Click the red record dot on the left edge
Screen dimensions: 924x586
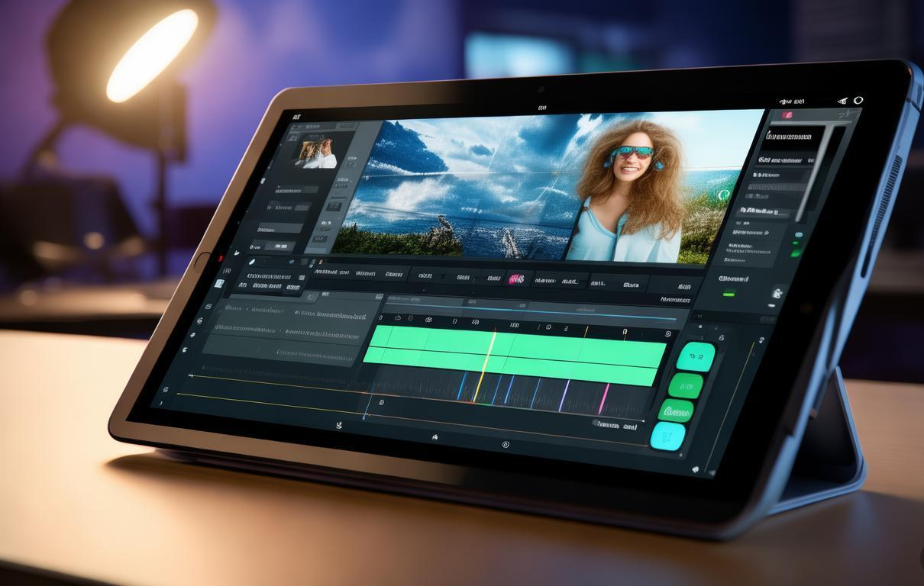(220, 258)
